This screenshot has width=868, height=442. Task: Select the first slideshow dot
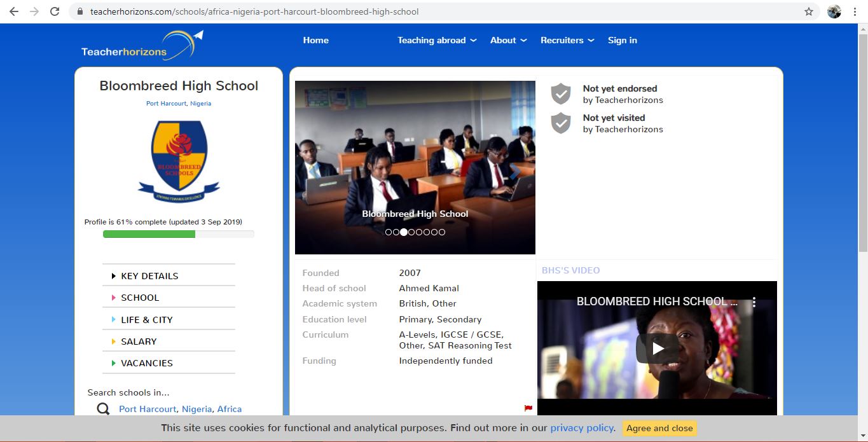point(389,232)
